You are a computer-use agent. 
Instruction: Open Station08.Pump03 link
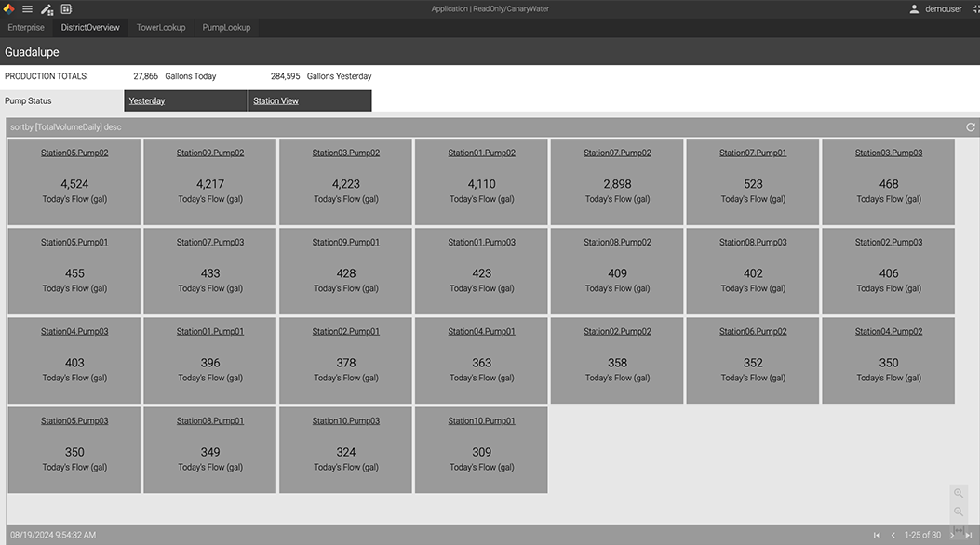coord(753,242)
